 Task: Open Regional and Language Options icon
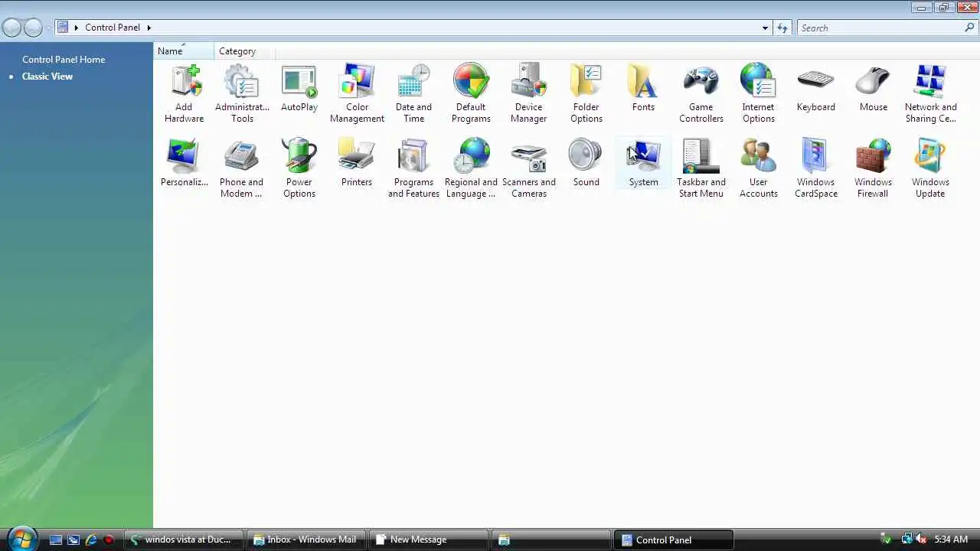pos(471,168)
